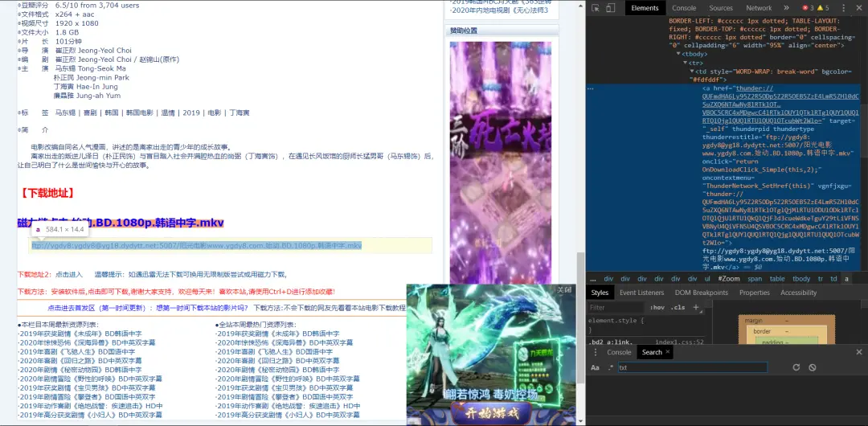Open 2020年内地电视剧《无心法师3 sidebar link
Screen dimensions: 868x426
pos(499,10)
